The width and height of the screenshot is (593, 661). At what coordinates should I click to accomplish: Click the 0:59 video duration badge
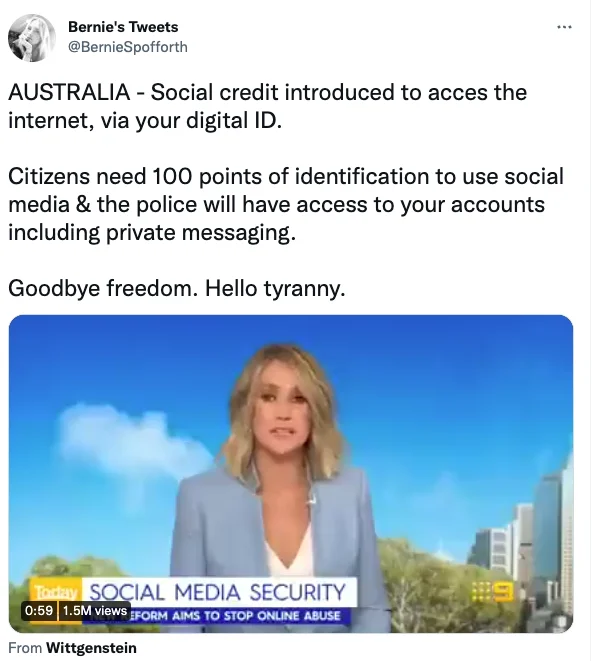pos(39,610)
